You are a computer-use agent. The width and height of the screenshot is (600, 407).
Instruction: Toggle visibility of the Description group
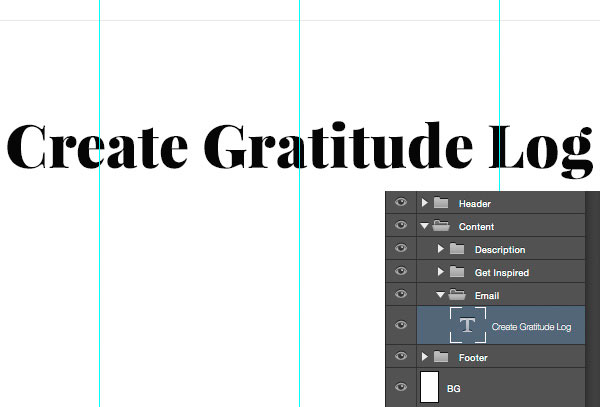click(x=401, y=248)
